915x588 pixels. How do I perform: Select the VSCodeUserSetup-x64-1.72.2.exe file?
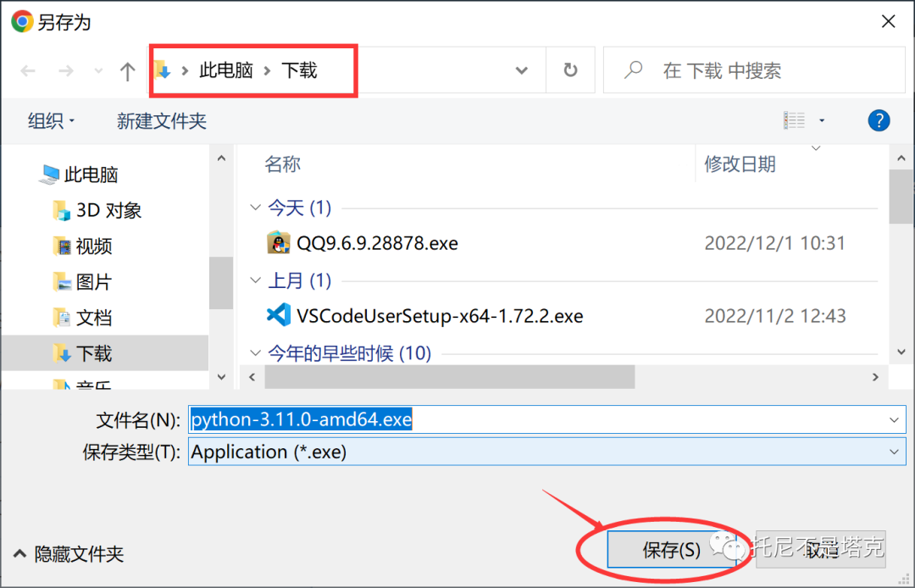point(440,316)
